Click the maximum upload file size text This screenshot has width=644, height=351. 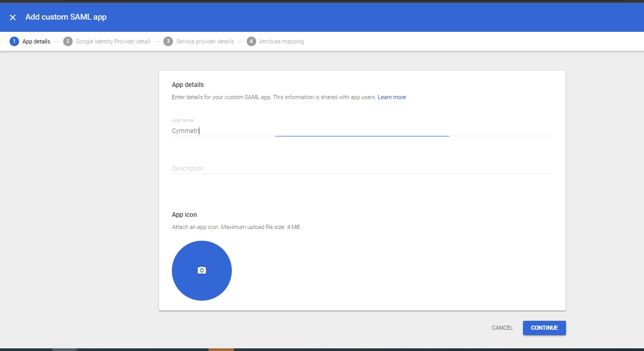point(236,227)
